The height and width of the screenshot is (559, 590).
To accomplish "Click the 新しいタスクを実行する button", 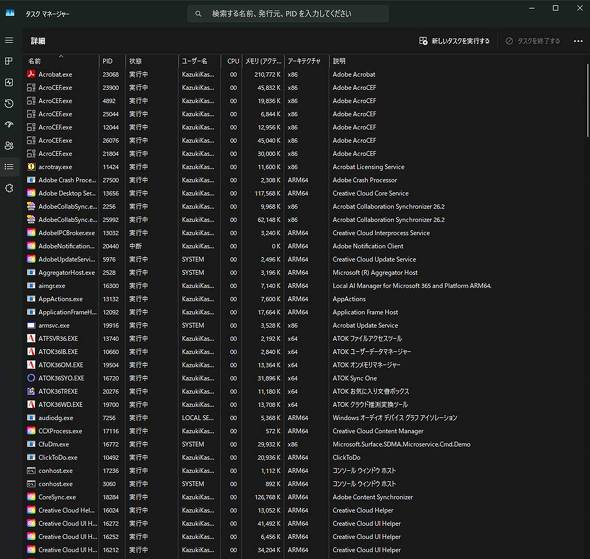I will (454, 41).
